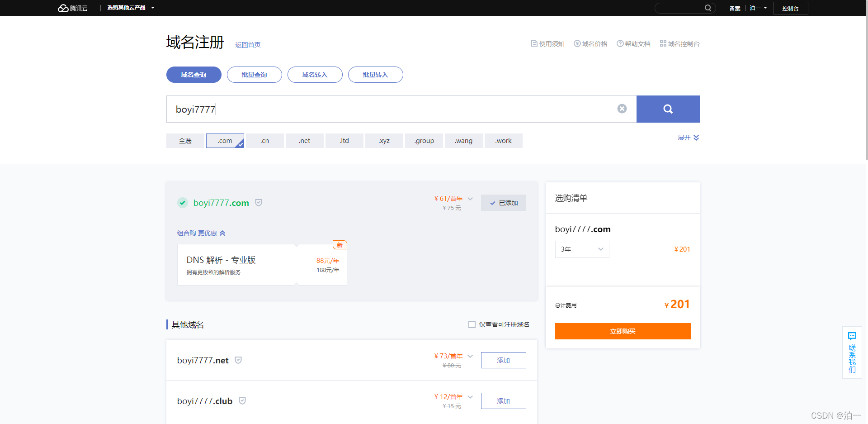Viewport: 868px width, 424px height.
Task: Select the .xyz suffix option
Action: 384,141
